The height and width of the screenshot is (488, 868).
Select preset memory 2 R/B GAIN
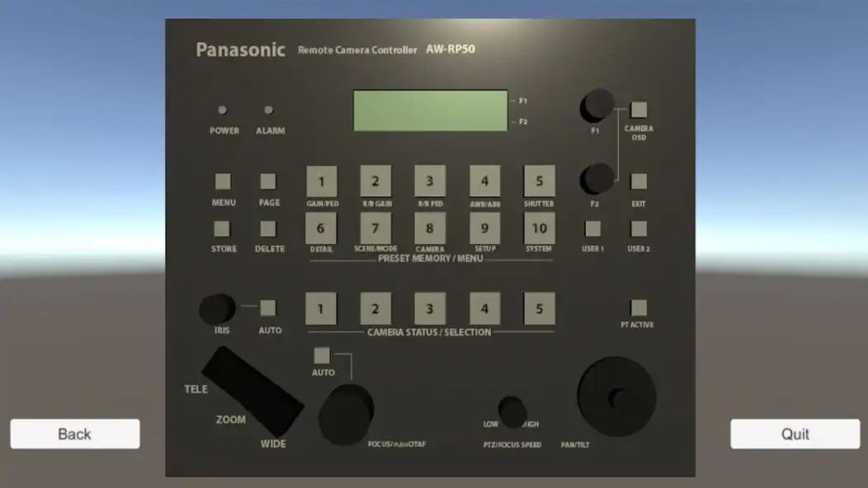point(375,181)
